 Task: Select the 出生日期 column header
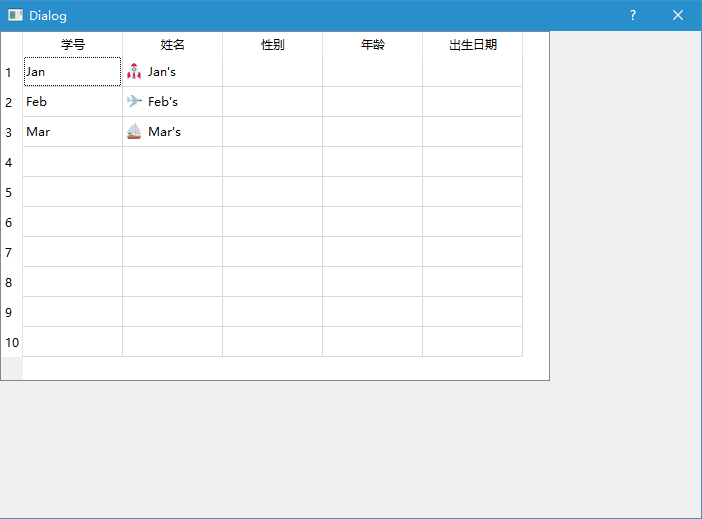[472, 44]
